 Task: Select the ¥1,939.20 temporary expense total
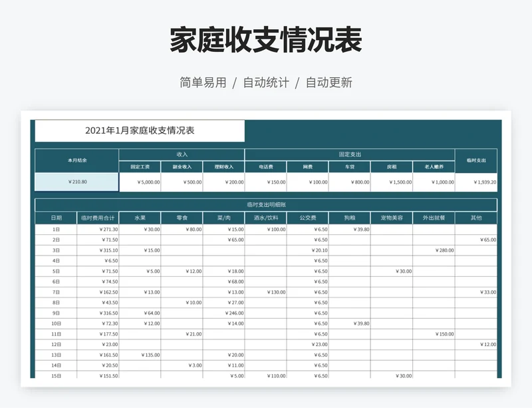(476, 182)
